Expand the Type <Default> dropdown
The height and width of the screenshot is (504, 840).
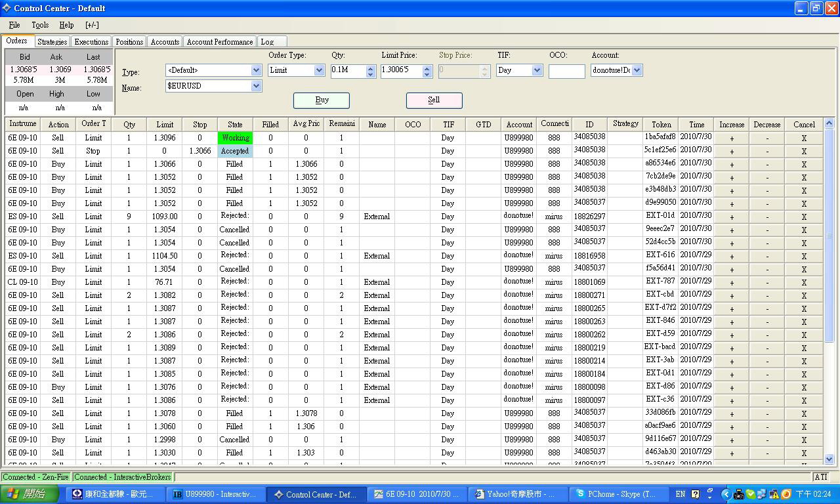pos(256,70)
